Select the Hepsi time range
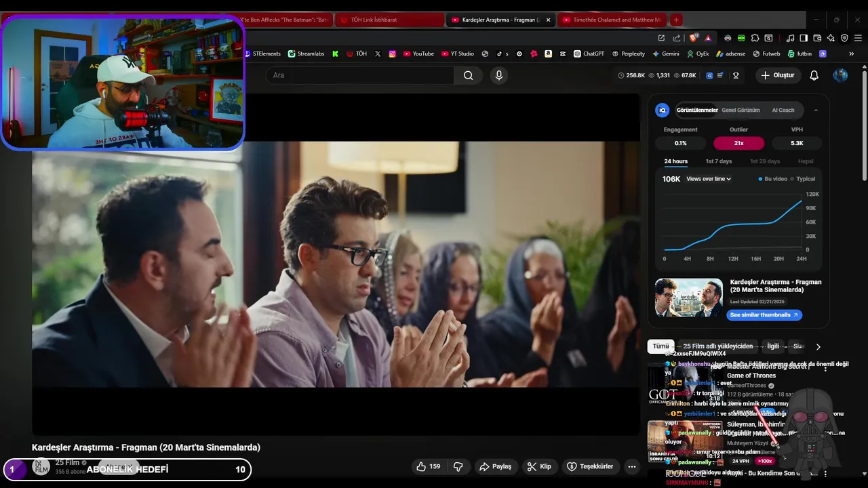Screen dimensions: 868x488 (806, 161)
